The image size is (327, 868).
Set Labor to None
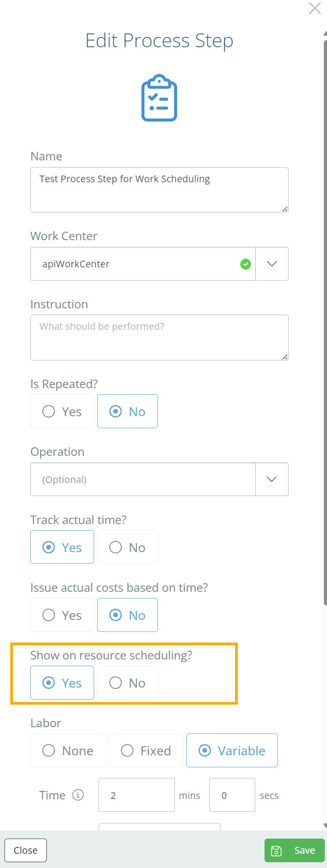(68, 750)
